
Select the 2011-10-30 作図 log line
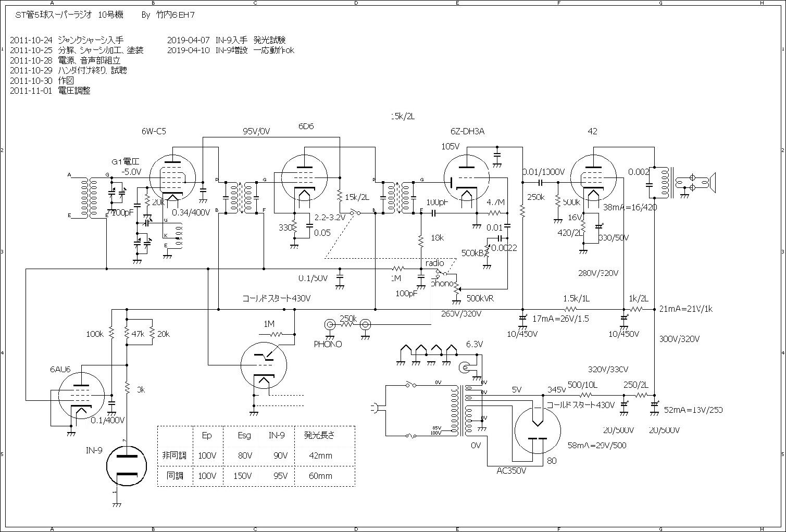click(42, 81)
